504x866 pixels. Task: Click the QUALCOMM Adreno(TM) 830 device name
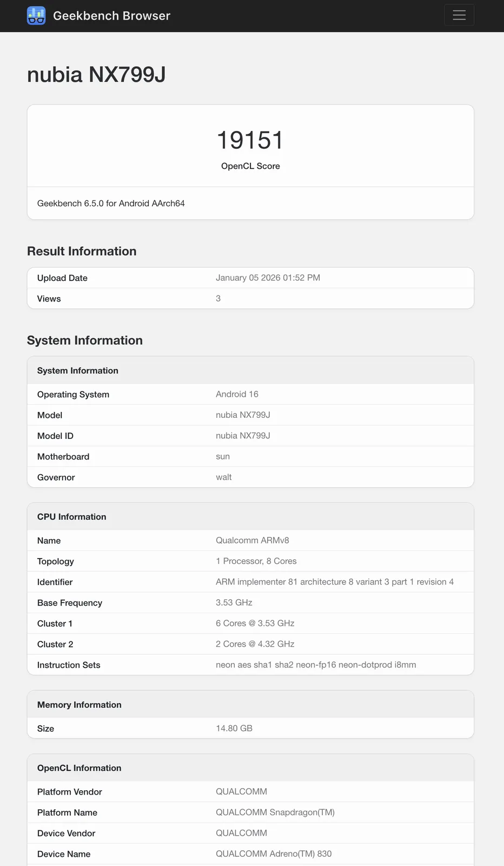coord(274,854)
